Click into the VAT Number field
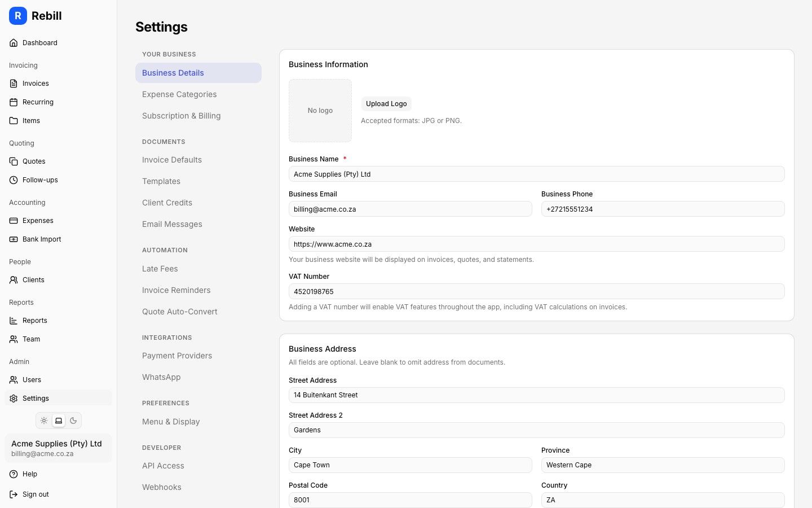The image size is (812, 508). [537, 291]
